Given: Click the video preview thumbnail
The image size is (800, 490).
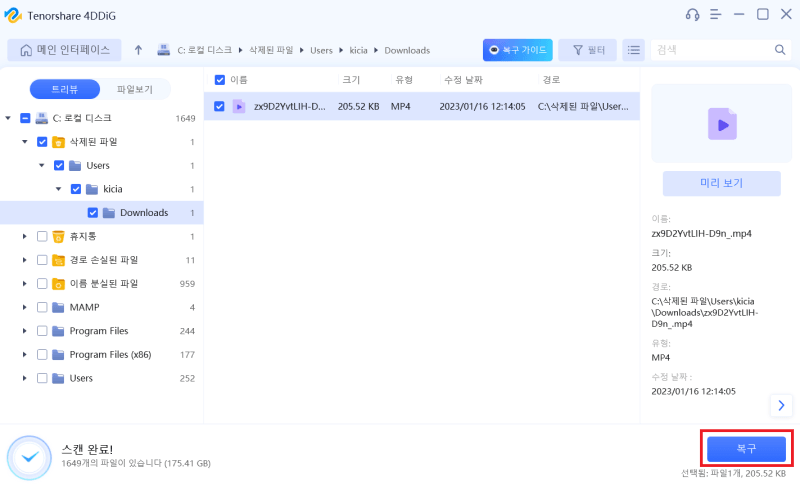Looking at the screenshot, I should click(x=722, y=124).
